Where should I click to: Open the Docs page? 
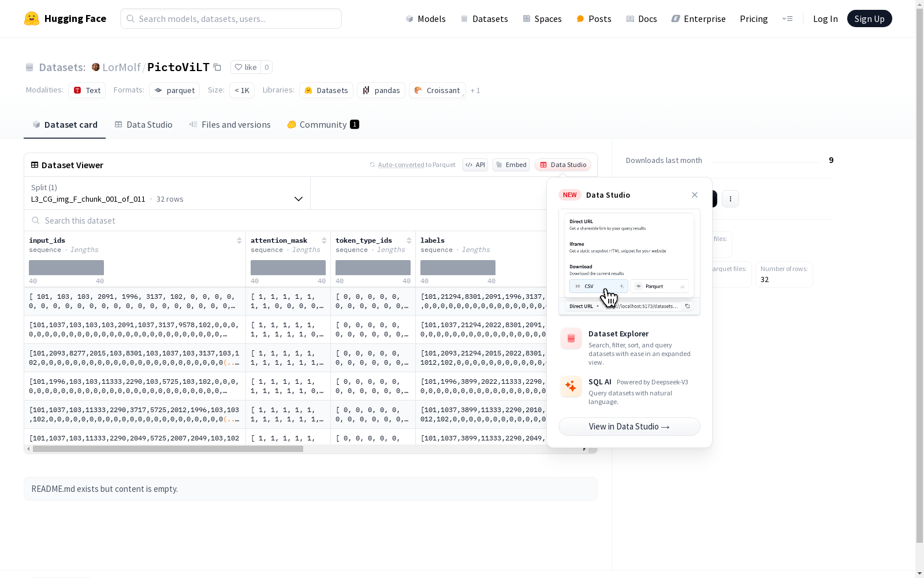(641, 18)
